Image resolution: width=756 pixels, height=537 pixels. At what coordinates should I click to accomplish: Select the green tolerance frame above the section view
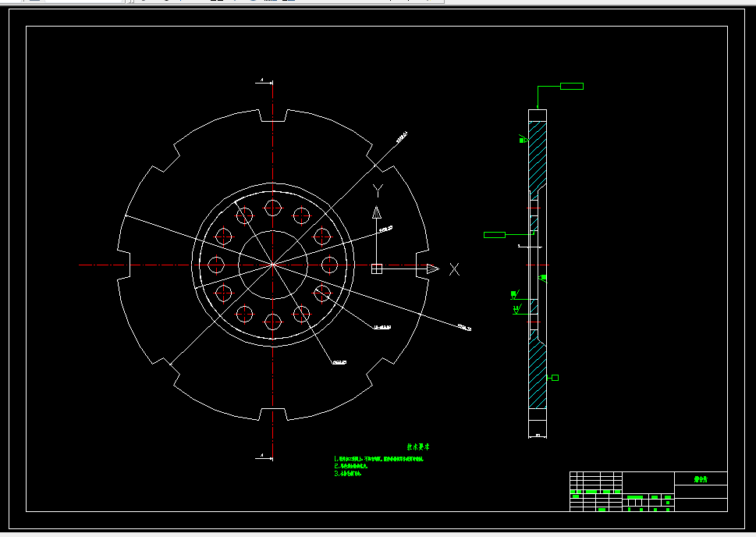coord(572,87)
